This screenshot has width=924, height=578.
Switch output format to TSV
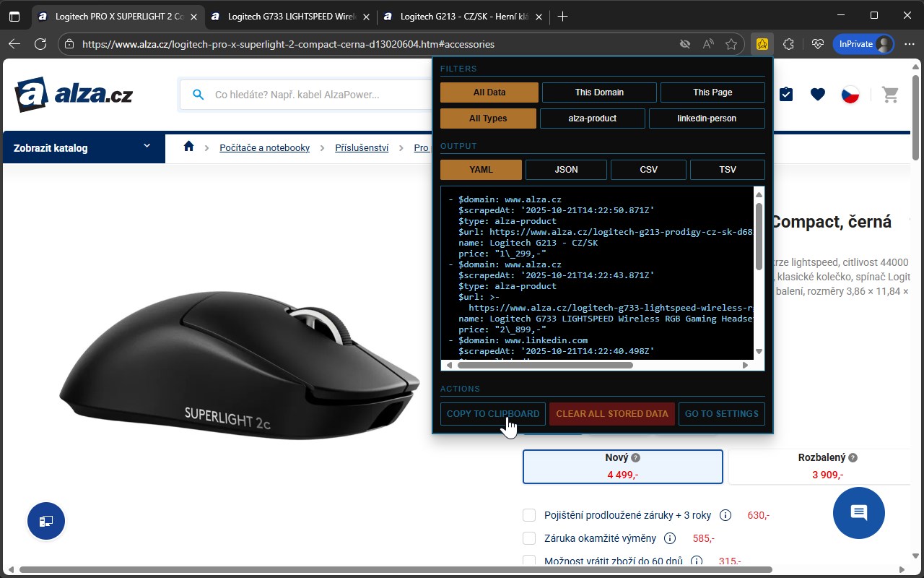point(728,170)
